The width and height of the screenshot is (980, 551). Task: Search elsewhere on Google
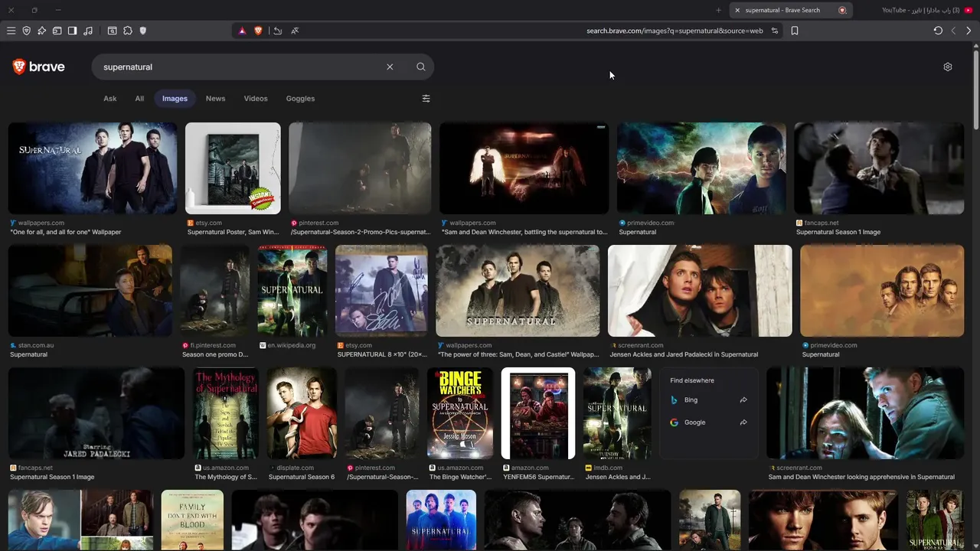pos(709,422)
